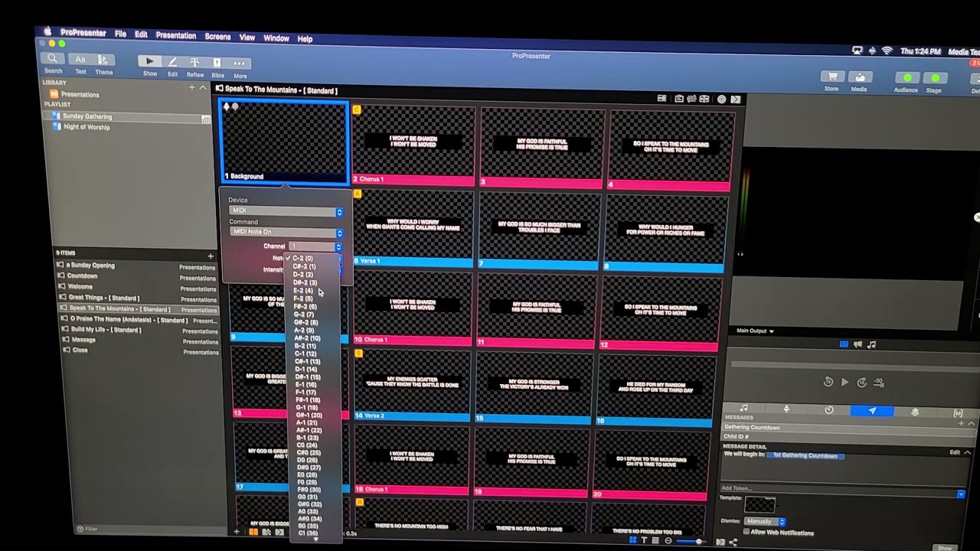Viewport: 980px width, 551px height.
Task: Open the Timers tab with the clock icon
Action: pos(829,411)
